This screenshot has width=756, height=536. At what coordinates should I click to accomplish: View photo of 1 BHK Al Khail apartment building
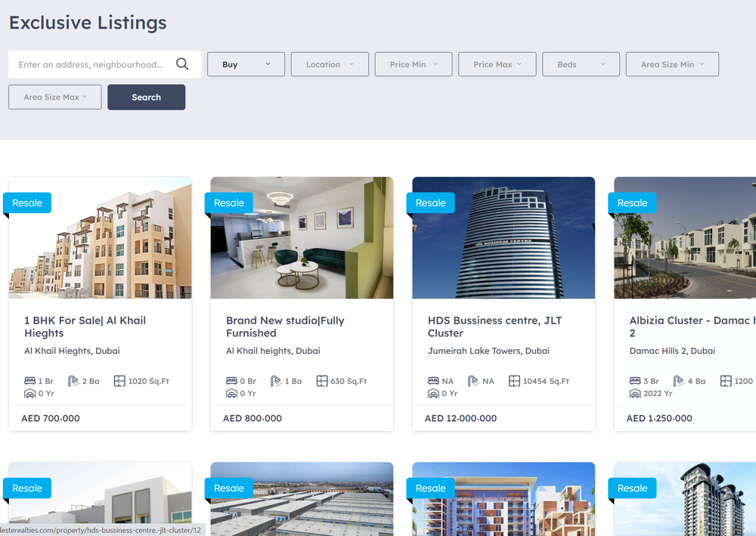pos(101,237)
